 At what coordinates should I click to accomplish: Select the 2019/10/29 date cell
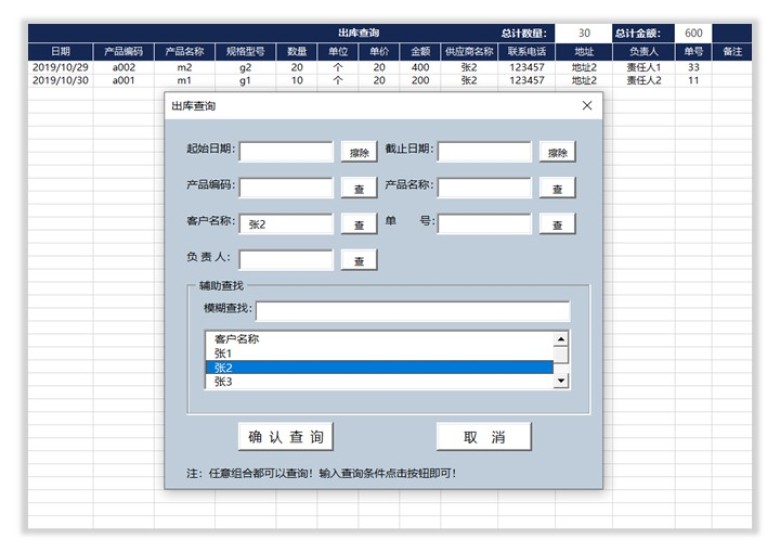pos(60,67)
